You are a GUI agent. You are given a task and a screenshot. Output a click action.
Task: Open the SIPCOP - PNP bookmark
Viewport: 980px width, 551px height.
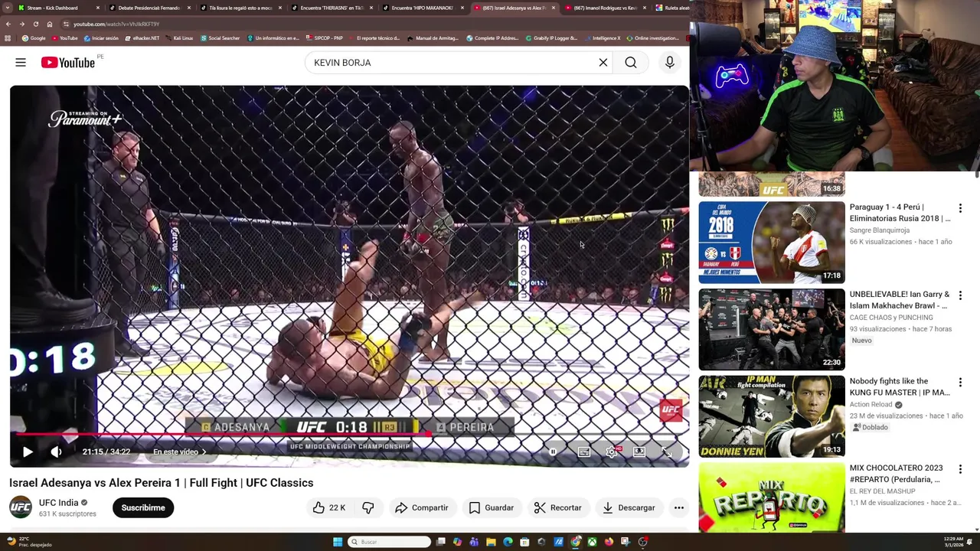pyautogui.click(x=325, y=38)
